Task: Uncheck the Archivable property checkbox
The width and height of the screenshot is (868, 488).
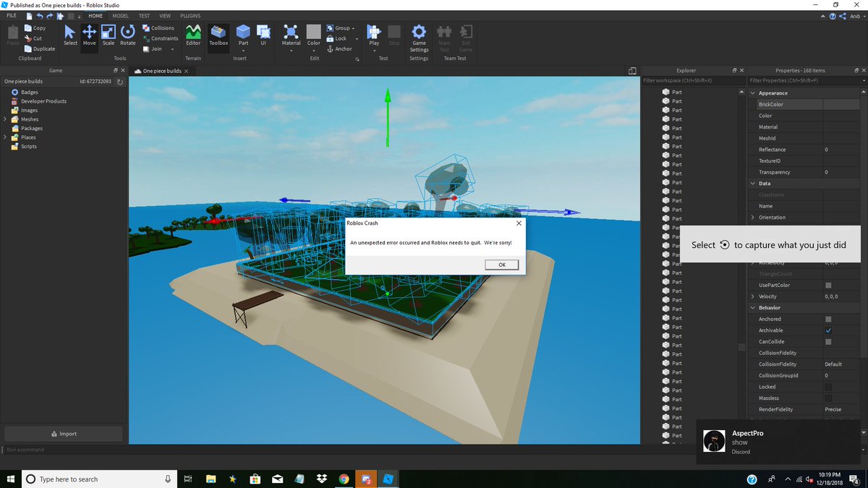Action: [x=828, y=330]
